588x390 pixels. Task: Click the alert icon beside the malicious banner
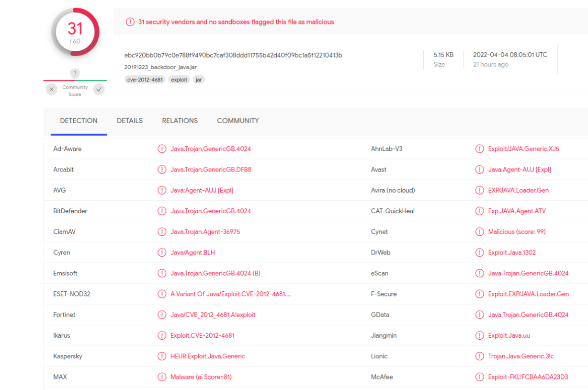pyautogui.click(x=130, y=22)
